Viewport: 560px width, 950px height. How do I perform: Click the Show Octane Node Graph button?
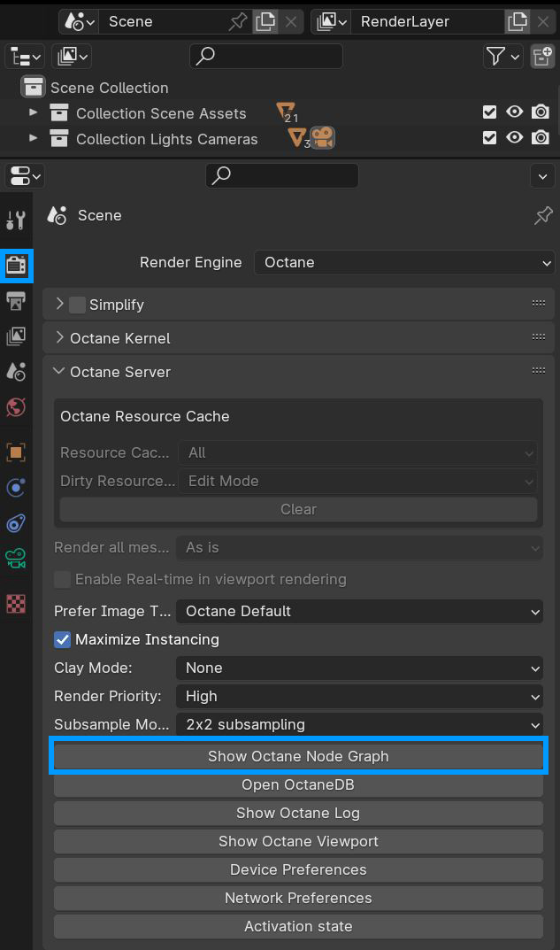(298, 756)
